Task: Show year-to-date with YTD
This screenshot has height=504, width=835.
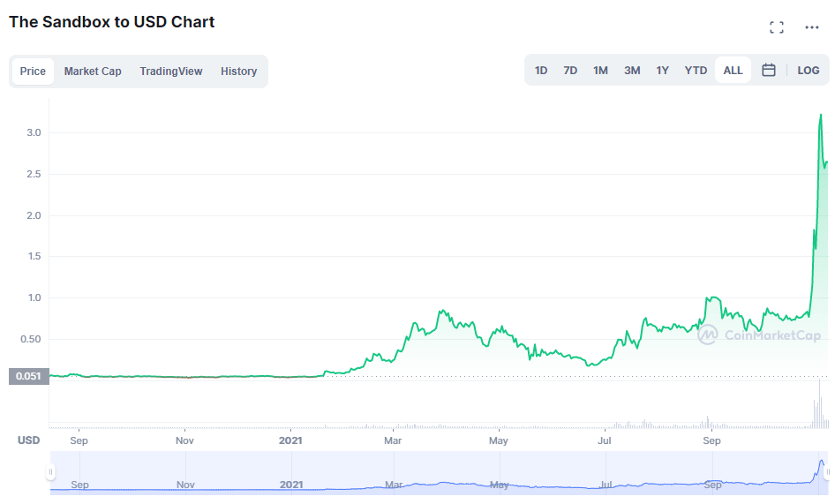Action: pyautogui.click(x=696, y=71)
